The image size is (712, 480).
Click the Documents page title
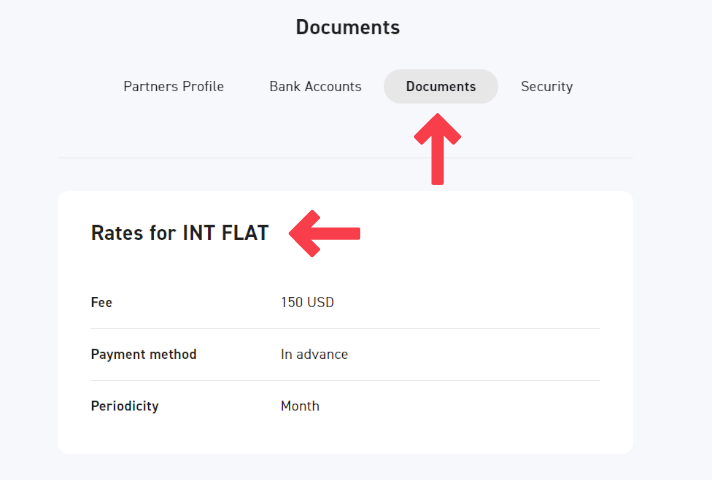348,27
